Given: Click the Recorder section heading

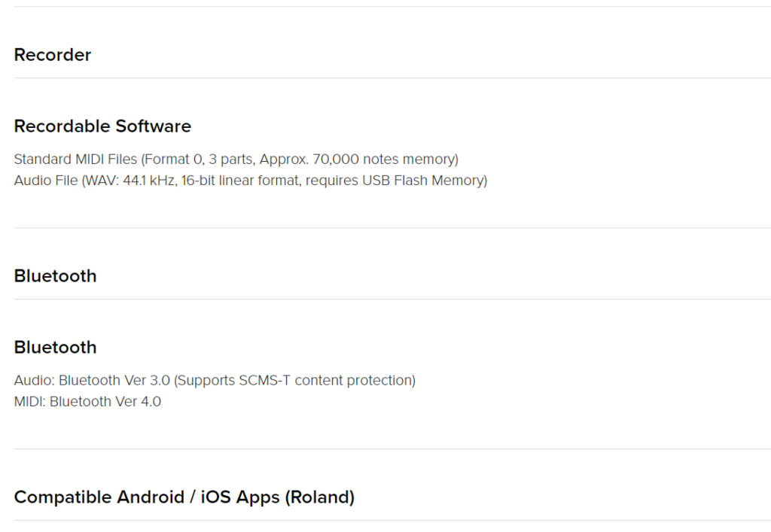Looking at the screenshot, I should [53, 54].
